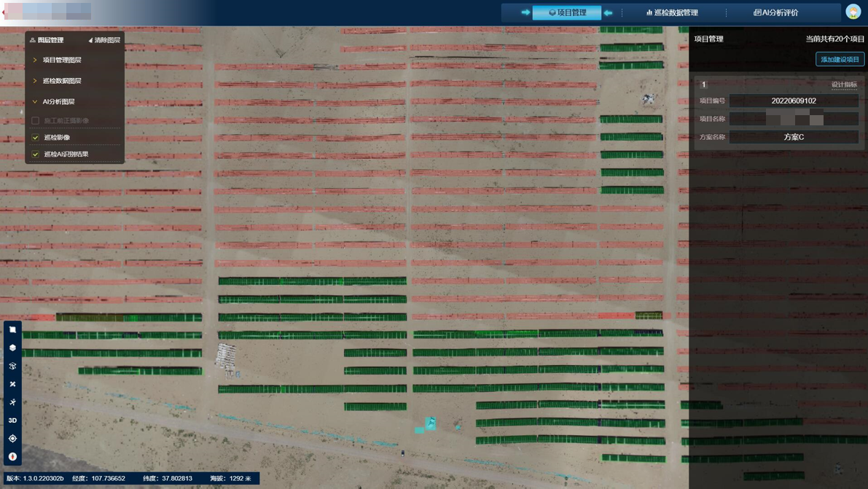Image resolution: width=868 pixels, height=489 pixels.
Task: Click the 图层管理 layer panel header icon
Action: (33, 40)
